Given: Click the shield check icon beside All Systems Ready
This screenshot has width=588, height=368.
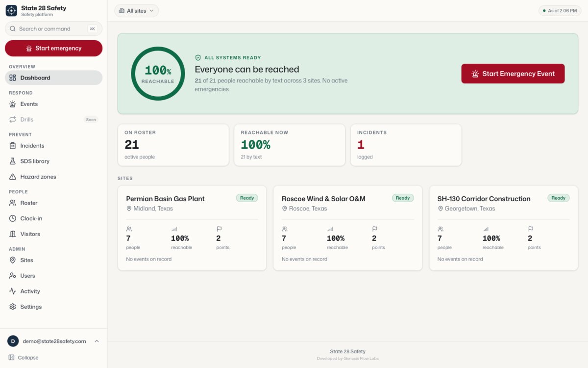Looking at the screenshot, I should point(198,57).
